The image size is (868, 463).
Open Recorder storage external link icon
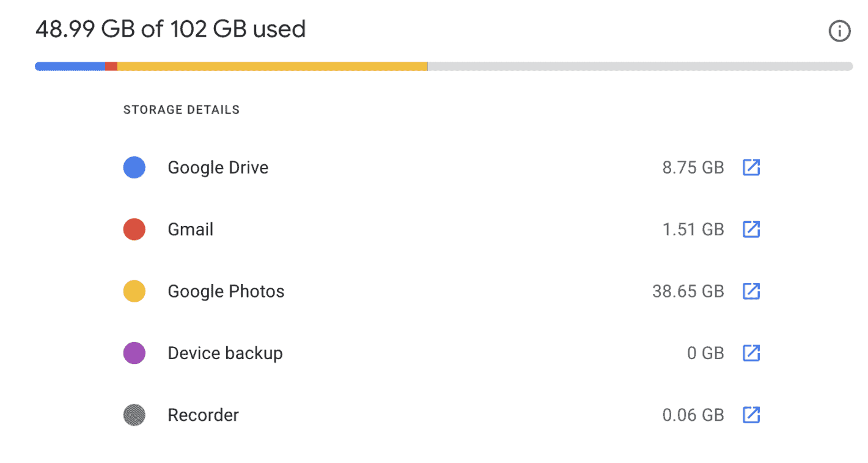pyautogui.click(x=751, y=415)
